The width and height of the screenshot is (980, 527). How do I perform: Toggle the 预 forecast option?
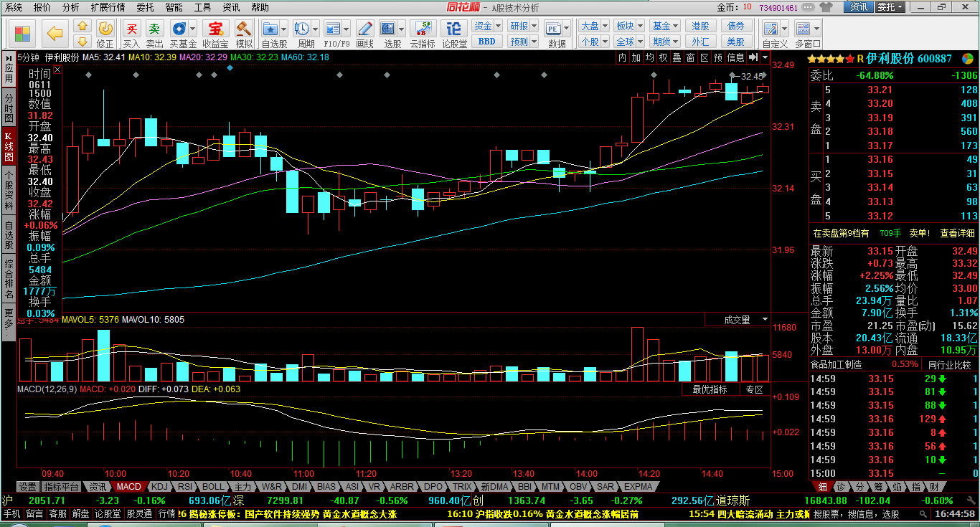click(x=717, y=57)
